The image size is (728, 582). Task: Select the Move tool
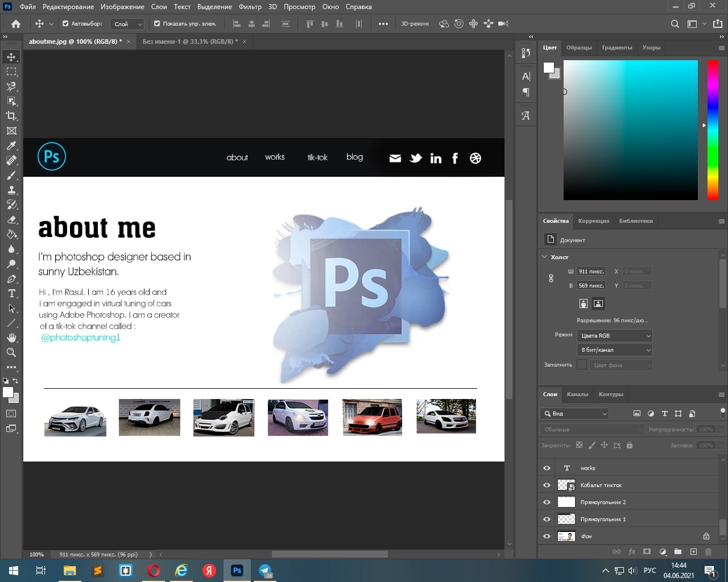[11, 57]
